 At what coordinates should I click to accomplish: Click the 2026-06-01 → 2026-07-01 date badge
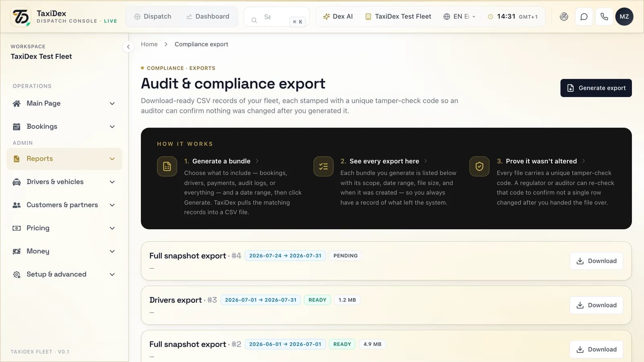(x=285, y=344)
